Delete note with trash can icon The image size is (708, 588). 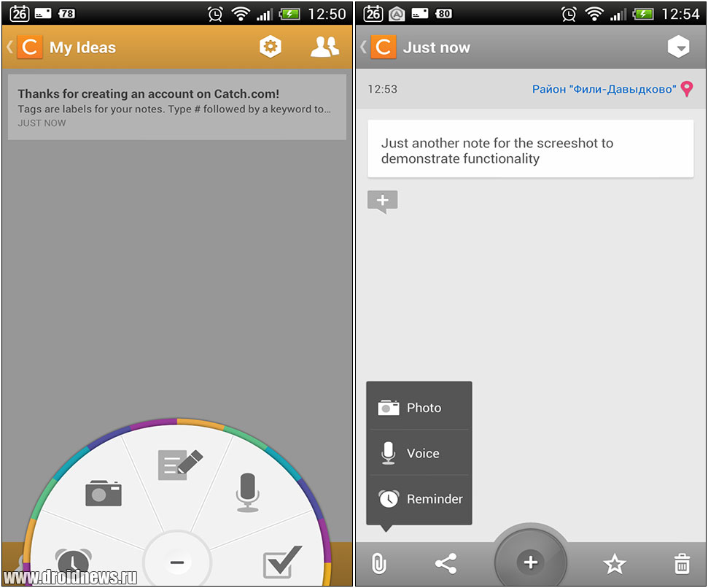[x=682, y=563]
